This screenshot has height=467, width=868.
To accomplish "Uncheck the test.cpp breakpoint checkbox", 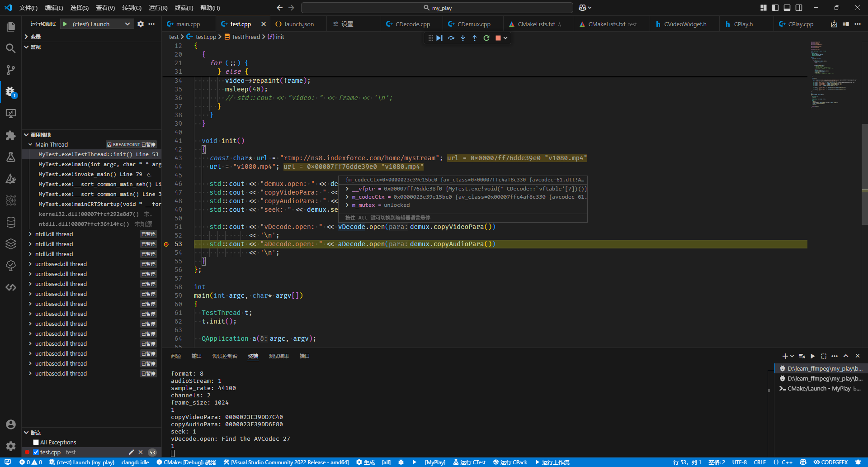I will click(x=36, y=452).
